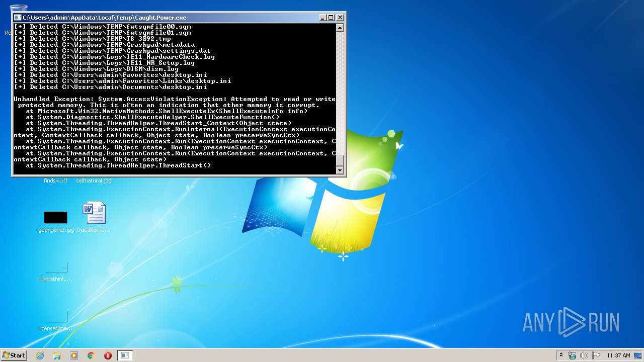This screenshot has width=644, height=362.
Task: Select the findsix.rtf desktop file label
Action: click(x=55, y=180)
